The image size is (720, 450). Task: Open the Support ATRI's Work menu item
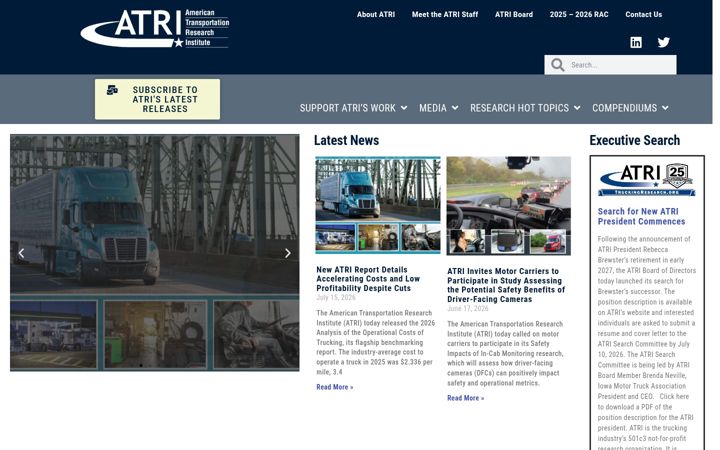[348, 108]
